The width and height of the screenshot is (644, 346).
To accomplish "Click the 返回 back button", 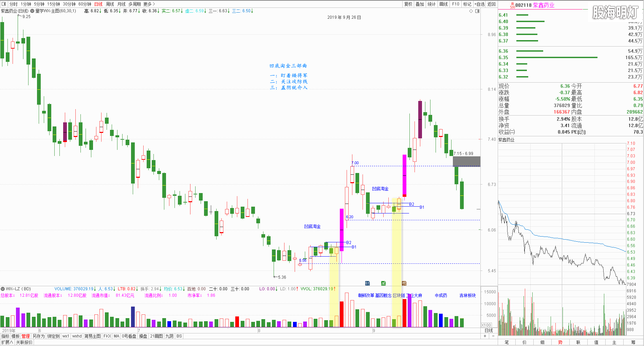I will (491, 4).
